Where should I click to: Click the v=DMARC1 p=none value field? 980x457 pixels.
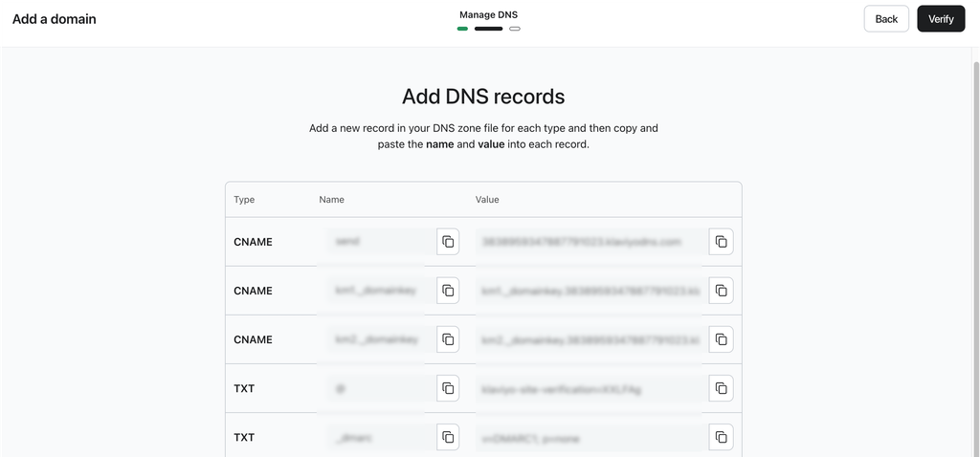[591, 436]
